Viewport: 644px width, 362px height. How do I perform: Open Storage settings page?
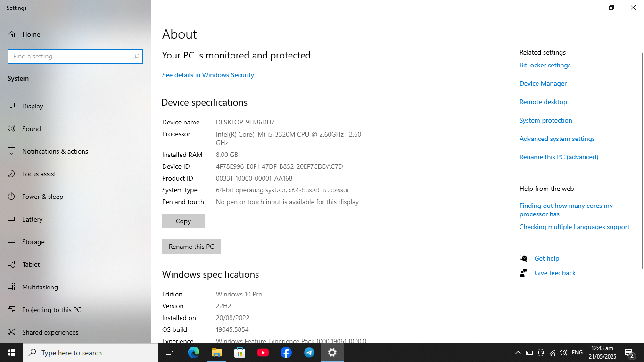point(75,242)
